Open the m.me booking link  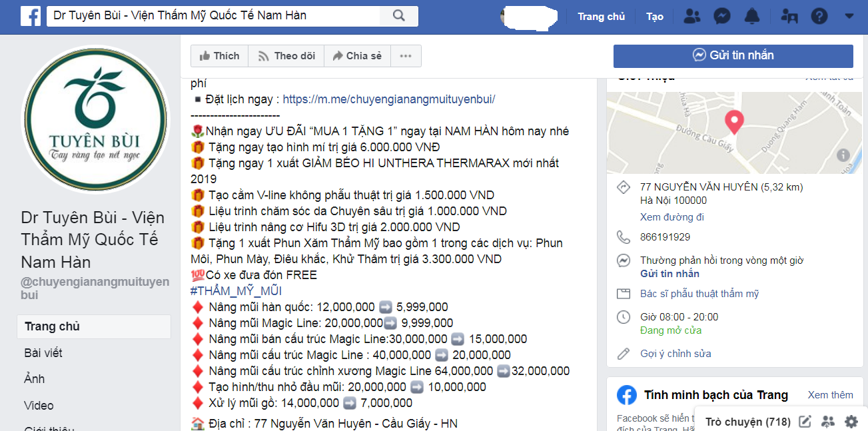(x=388, y=99)
